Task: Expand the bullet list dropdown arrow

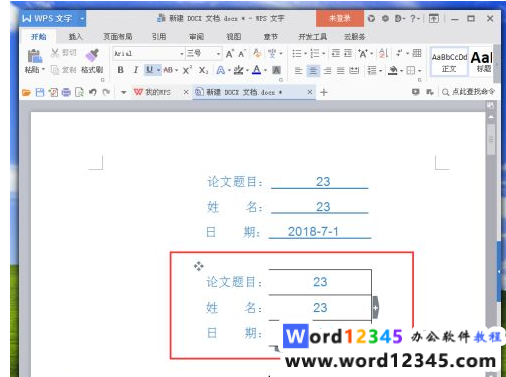Action: pos(305,54)
